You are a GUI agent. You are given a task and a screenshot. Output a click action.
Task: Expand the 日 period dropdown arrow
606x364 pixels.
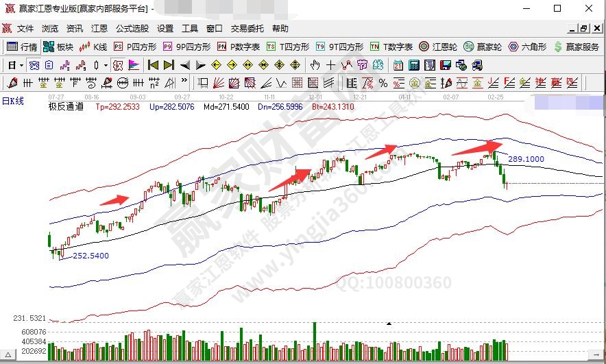click(x=21, y=65)
